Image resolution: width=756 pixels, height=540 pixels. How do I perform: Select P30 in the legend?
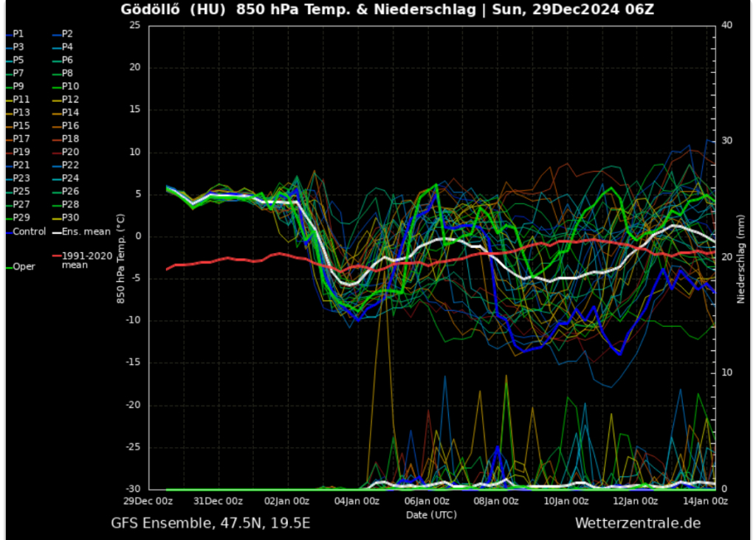coord(70,218)
